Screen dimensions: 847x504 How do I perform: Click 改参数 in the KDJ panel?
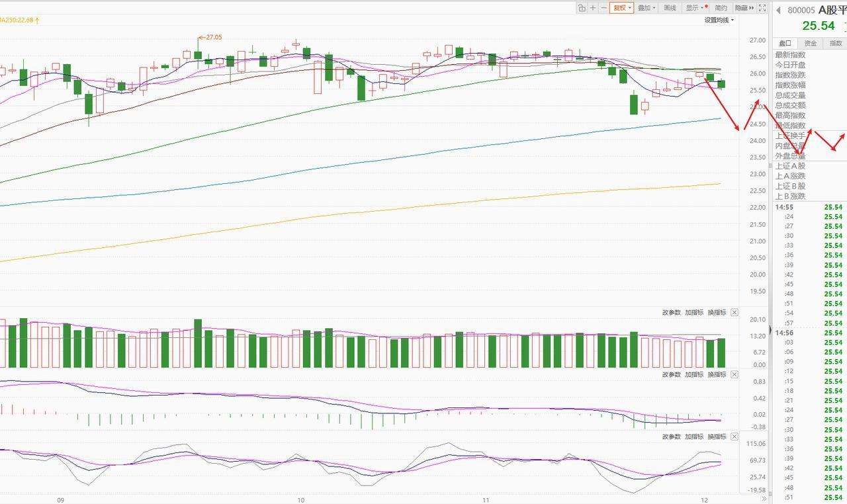[x=671, y=437]
